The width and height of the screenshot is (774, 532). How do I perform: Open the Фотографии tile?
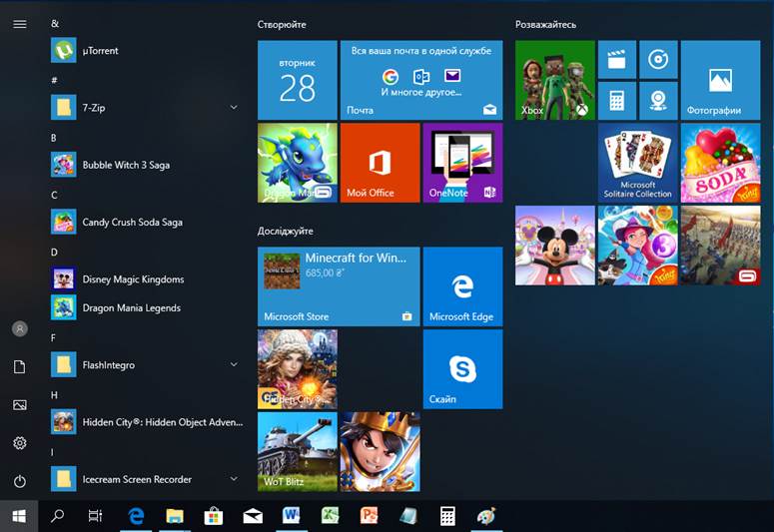[x=720, y=80]
